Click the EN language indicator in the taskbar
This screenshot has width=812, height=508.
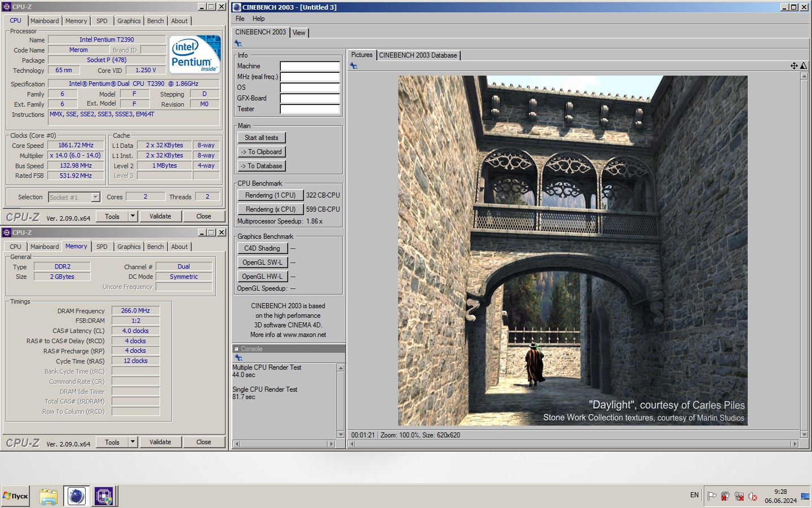tap(694, 495)
